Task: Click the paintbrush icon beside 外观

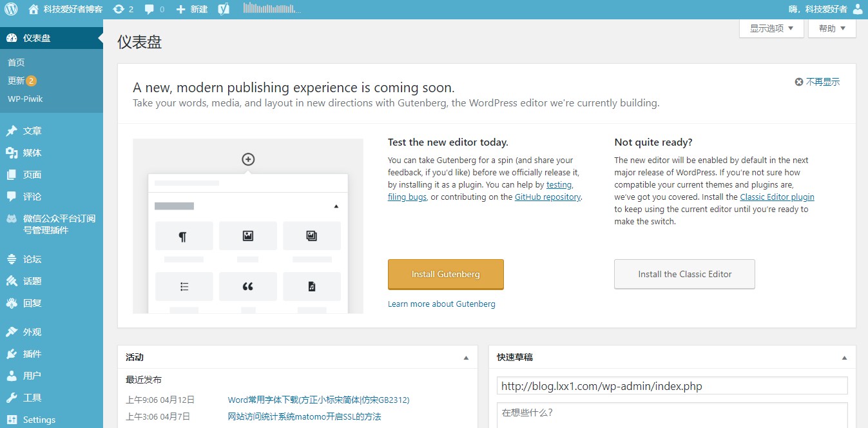Action: pos(12,332)
